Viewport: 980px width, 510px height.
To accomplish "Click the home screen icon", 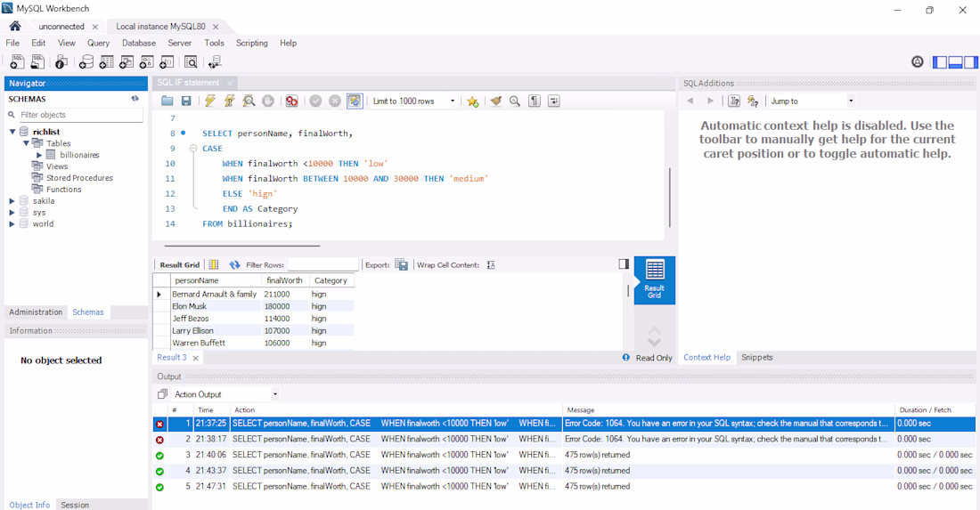I will click(15, 26).
